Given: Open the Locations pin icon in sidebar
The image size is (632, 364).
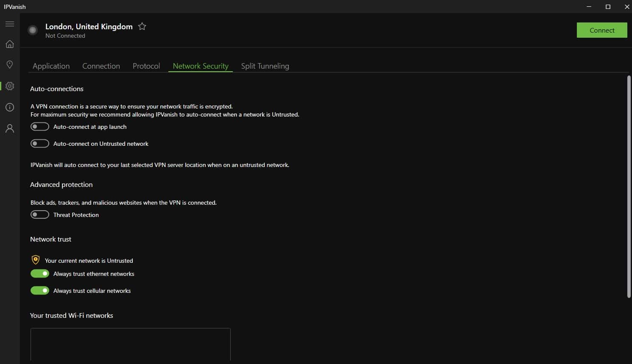Looking at the screenshot, I should (x=10, y=64).
